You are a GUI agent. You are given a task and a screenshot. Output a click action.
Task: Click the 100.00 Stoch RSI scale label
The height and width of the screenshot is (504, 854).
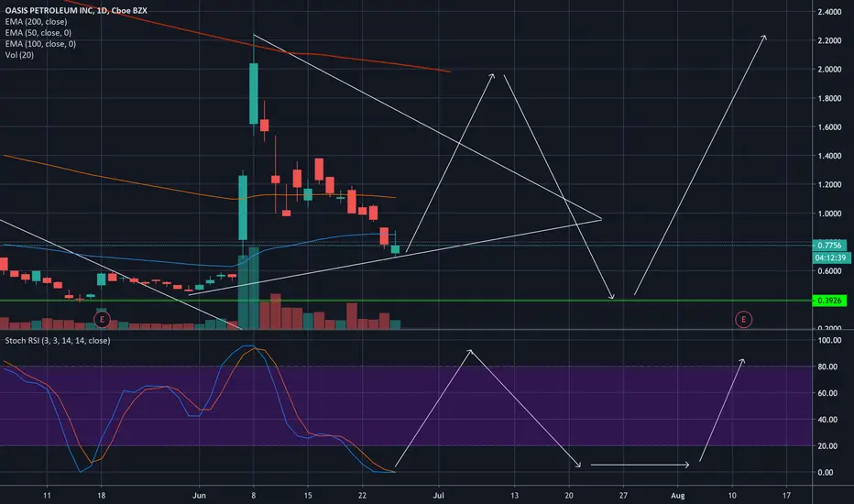[829, 341]
